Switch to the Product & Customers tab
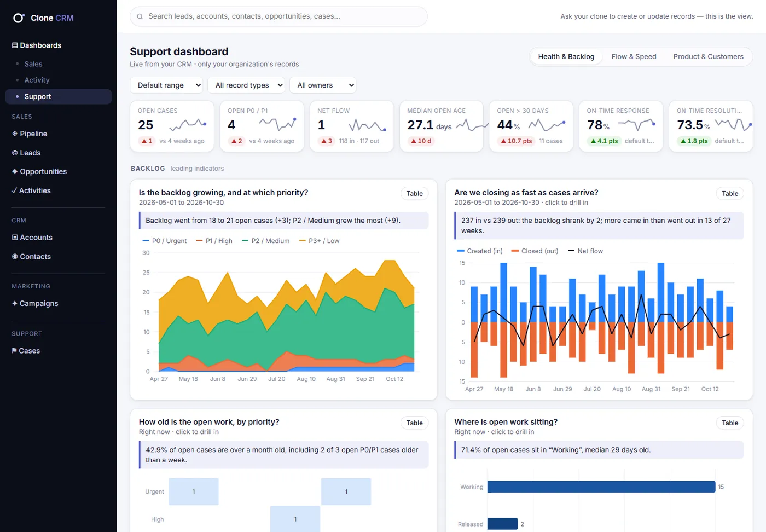766x532 pixels. pyautogui.click(x=709, y=56)
